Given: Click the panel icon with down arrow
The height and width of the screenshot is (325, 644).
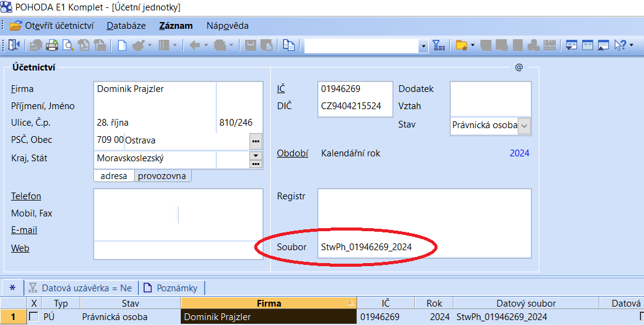Looking at the screenshot, I should [571, 45].
